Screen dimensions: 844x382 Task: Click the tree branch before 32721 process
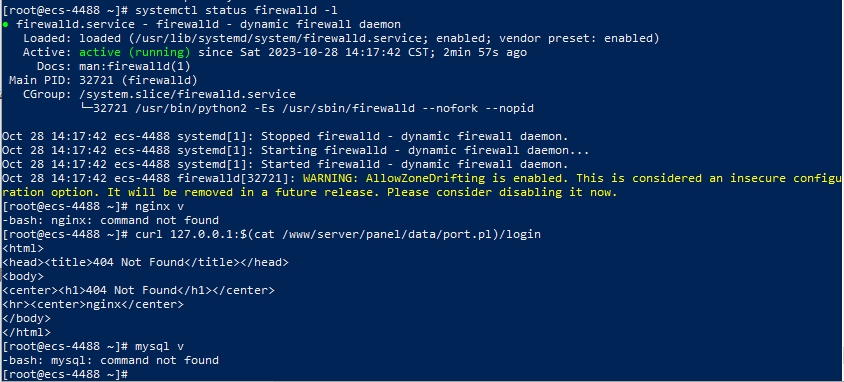[x=86, y=108]
